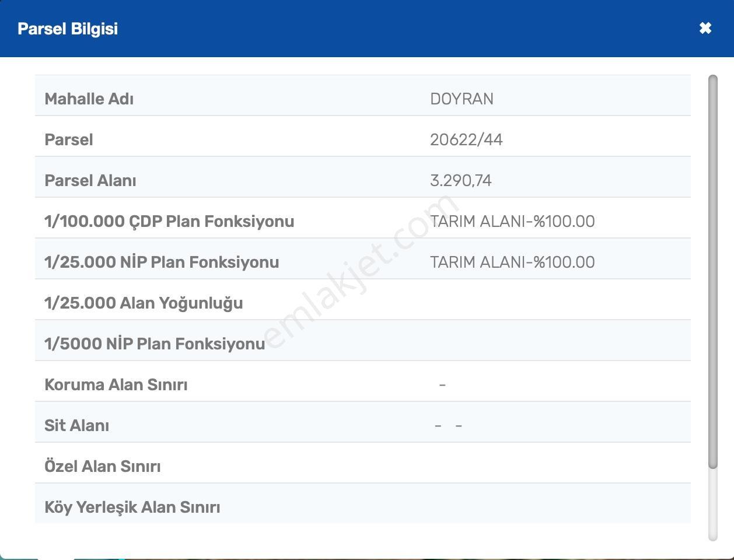The height and width of the screenshot is (560, 734).
Task: Click the Parsel row label
Action: (x=69, y=139)
